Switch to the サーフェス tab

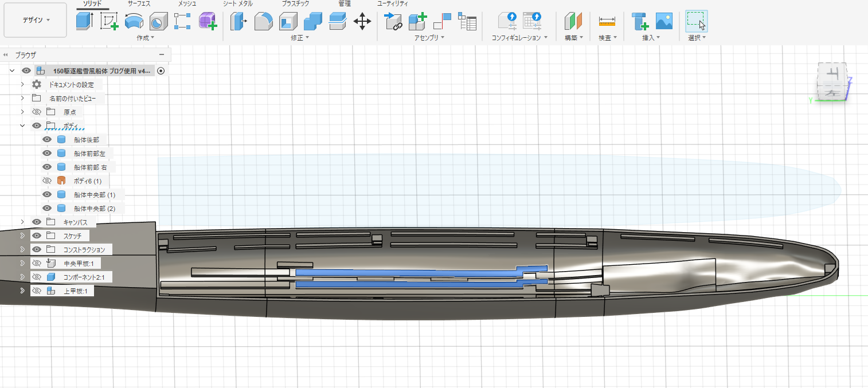[138, 3]
